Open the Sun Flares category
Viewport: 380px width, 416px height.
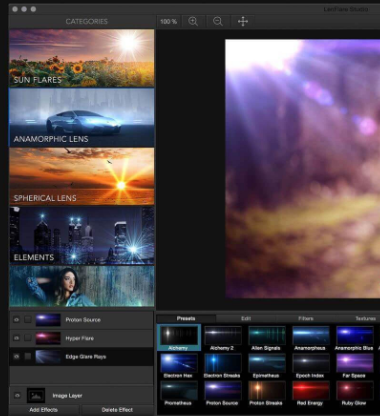click(82, 58)
